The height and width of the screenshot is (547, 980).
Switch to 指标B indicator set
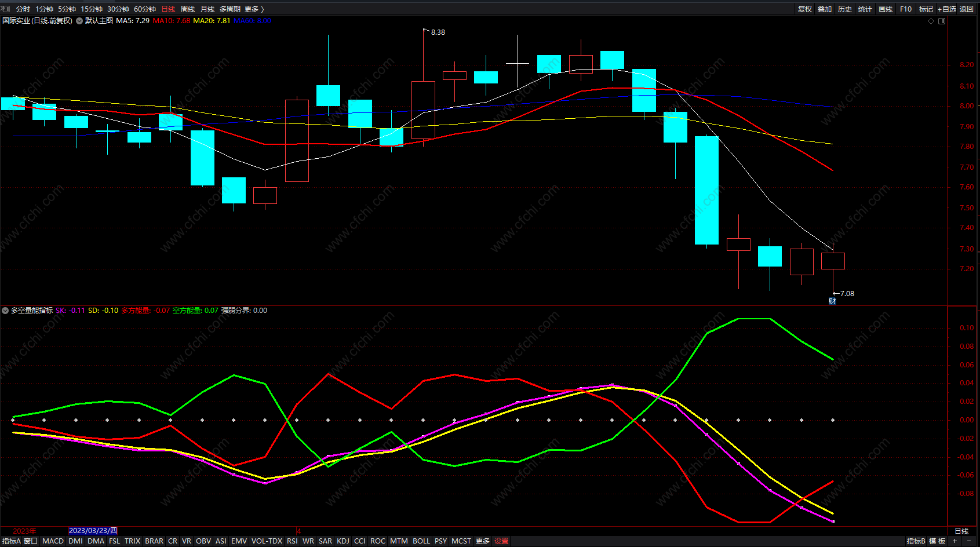(916, 541)
